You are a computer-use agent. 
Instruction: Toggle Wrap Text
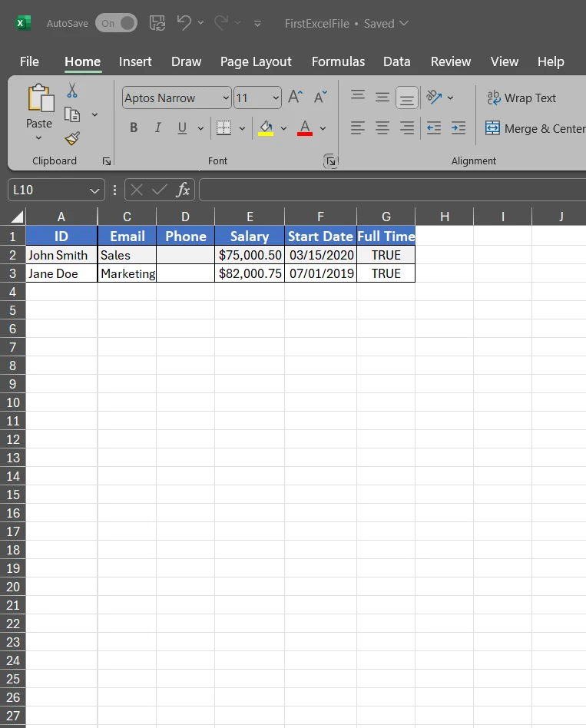click(521, 98)
